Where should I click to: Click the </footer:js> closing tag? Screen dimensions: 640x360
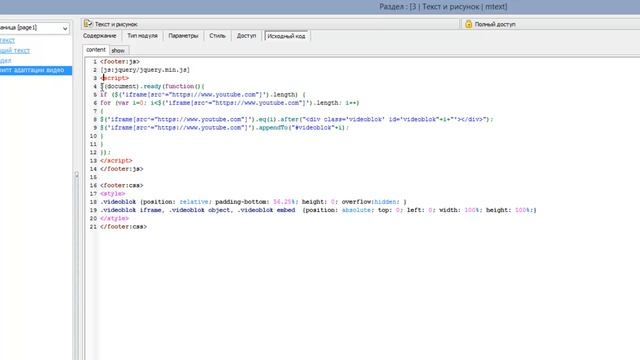click(122, 169)
